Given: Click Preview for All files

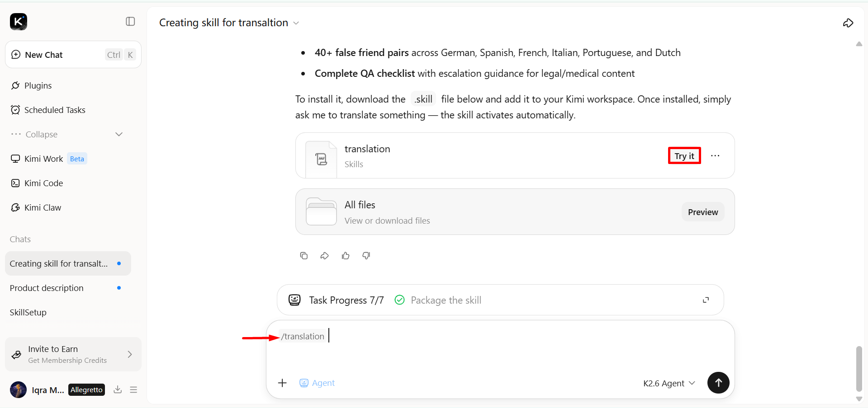Looking at the screenshot, I should (x=703, y=212).
